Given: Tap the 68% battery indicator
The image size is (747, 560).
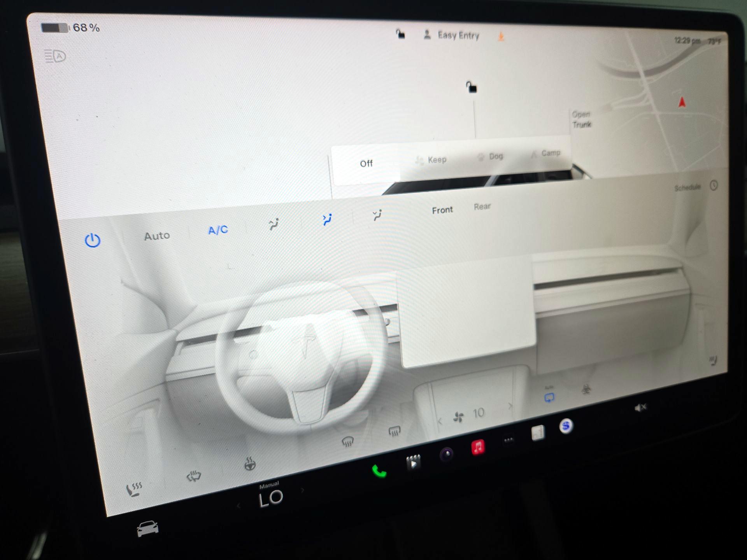Looking at the screenshot, I should (70, 28).
